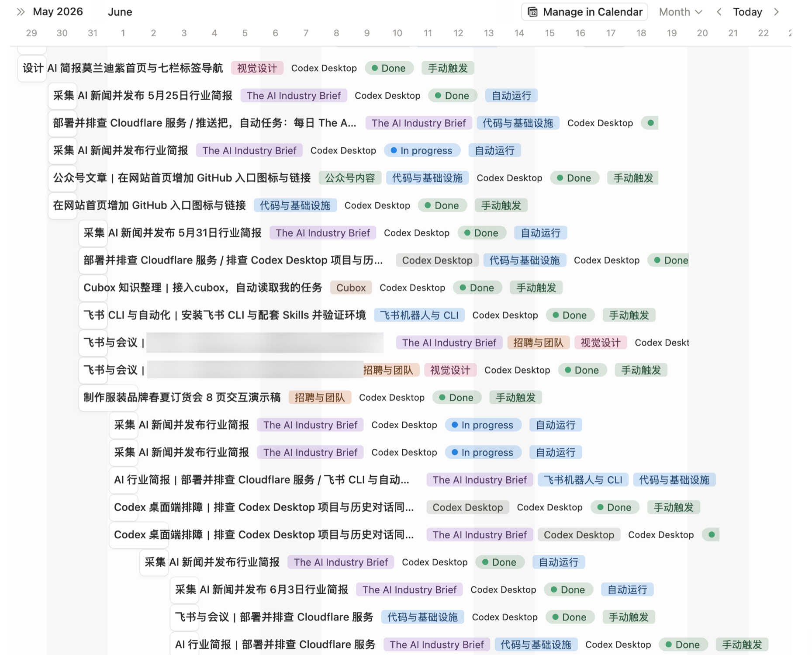Click the 公众号内容 tag

tap(350, 178)
